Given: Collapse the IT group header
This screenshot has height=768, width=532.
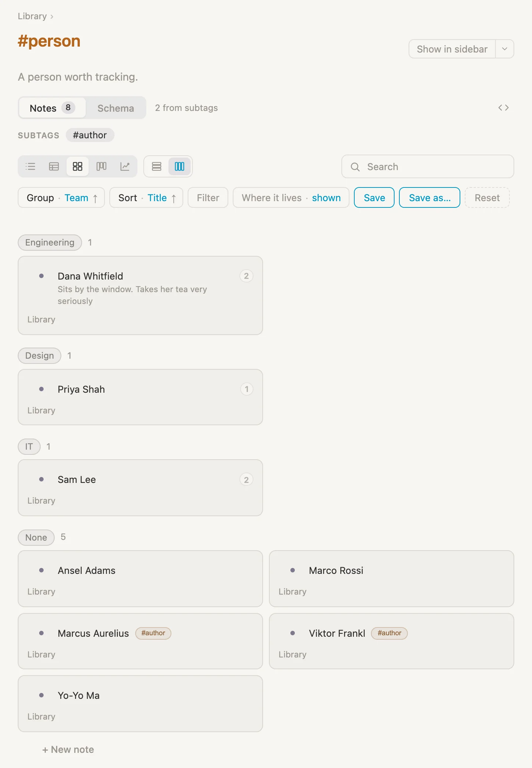Looking at the screenshot, I should pos(29,447).
